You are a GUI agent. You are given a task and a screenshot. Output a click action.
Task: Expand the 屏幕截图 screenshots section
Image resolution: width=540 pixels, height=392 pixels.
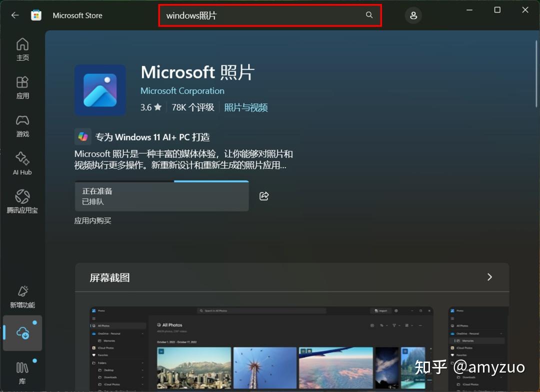[489, 277]
